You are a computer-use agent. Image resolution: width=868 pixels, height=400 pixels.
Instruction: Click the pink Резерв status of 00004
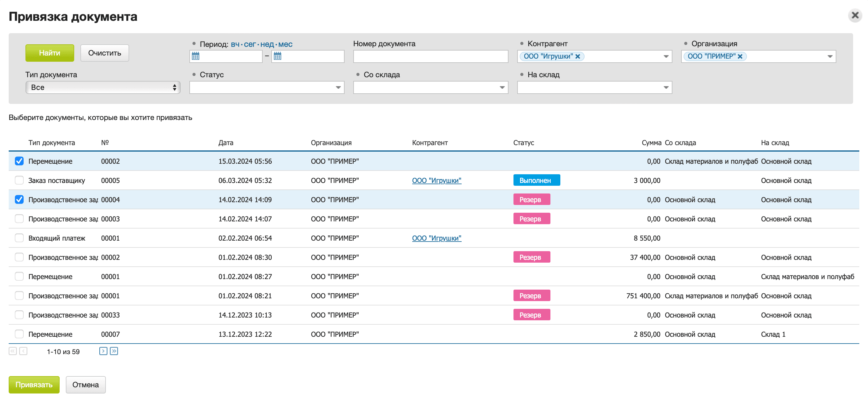click(531, 200)
